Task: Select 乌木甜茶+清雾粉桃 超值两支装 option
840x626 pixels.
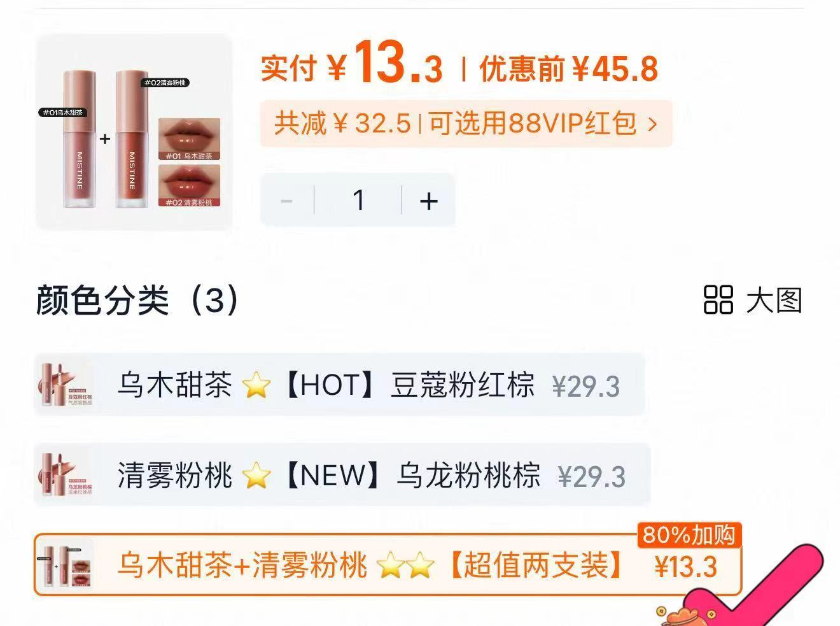Action: click(x=388, y=565)
